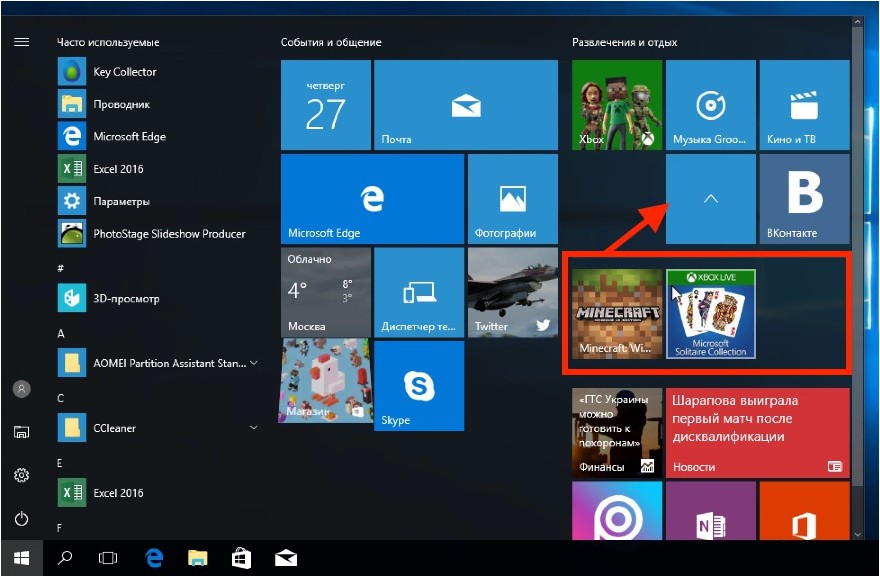880x577 pixels.
Task: Open the Twitter tile
Action: [513, 292]
